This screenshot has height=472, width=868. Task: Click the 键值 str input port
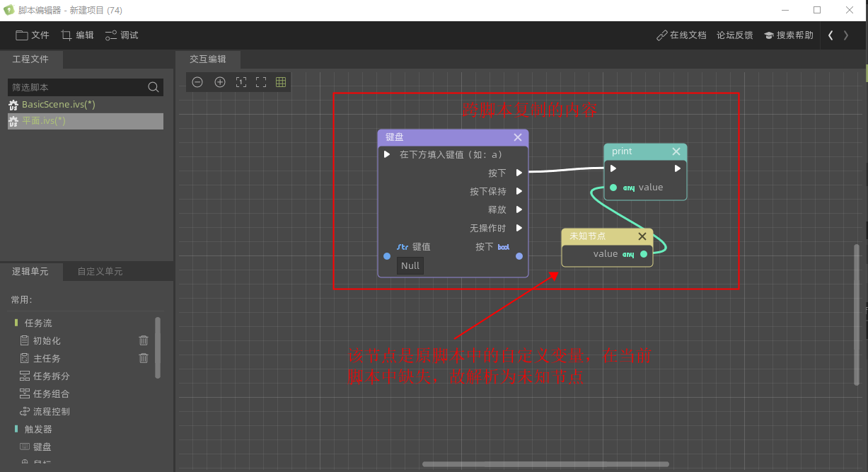coord(386,256)
